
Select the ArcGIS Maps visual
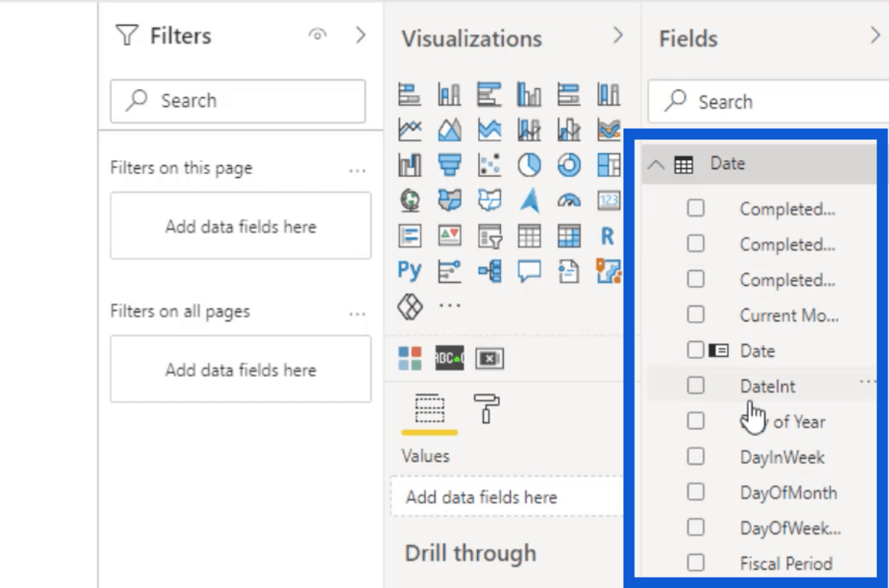coord(608,270)
